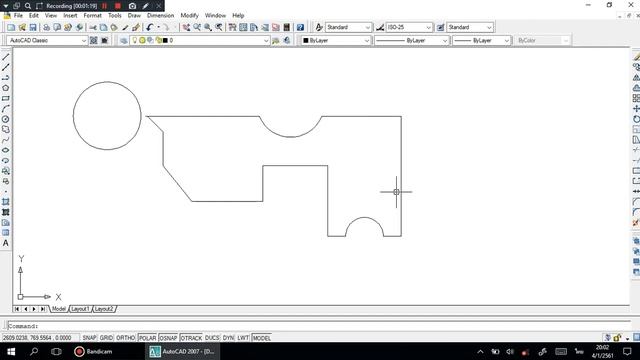Open the Format menu
640x360 pixels.
click(93, 16)
